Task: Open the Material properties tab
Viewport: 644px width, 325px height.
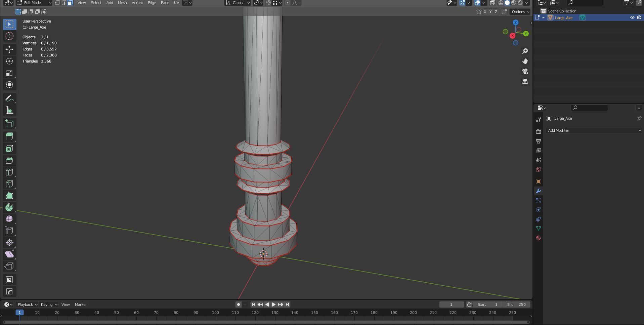Action: point(539,238)
